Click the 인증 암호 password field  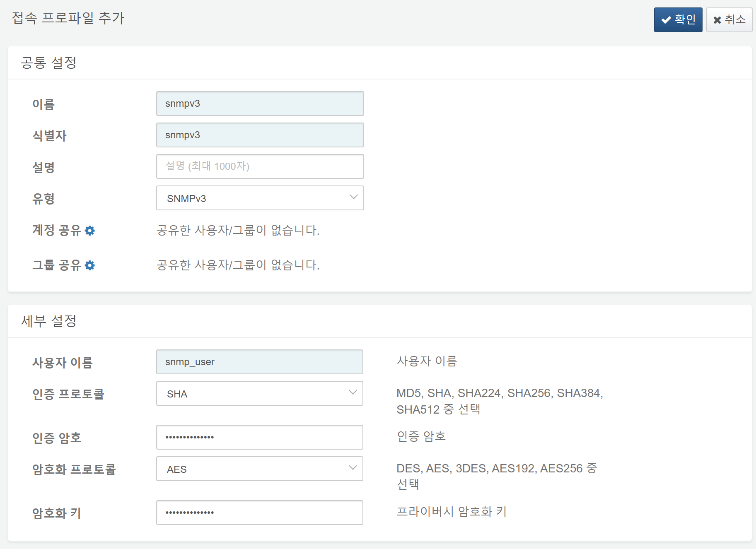tap(259, 437)
